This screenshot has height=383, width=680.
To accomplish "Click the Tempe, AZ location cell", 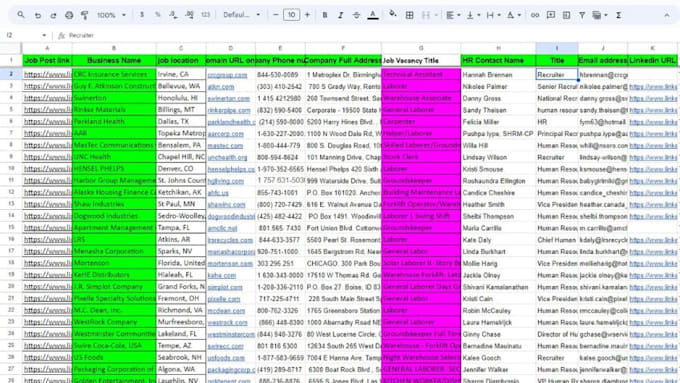I will click(x=181, y=346).
